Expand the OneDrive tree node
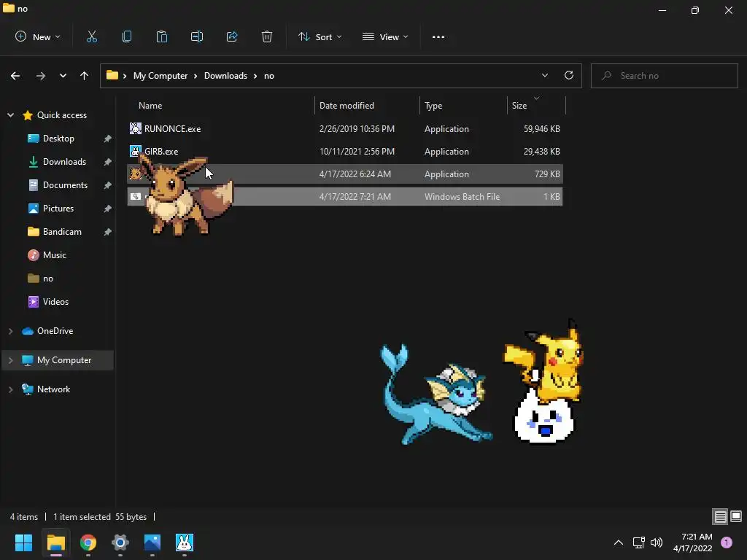Image resolution: width=747 pixels, height=560 pixels. pyautogui.click(x=10, y=331)
